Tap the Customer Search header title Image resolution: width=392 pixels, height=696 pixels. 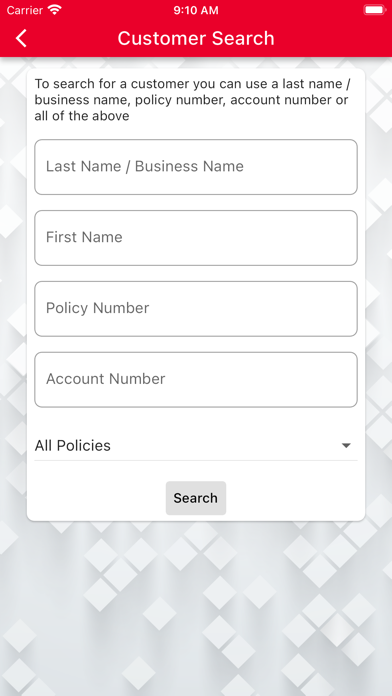click(x=196, y=38)
